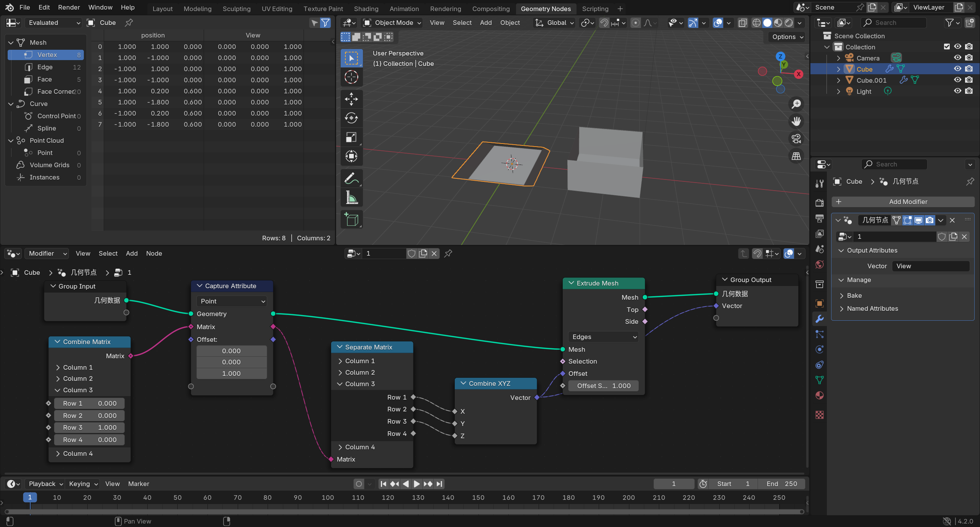Screen dimensions: 980x527
Task: Select the Annotate tool
Action: (351, 178)
